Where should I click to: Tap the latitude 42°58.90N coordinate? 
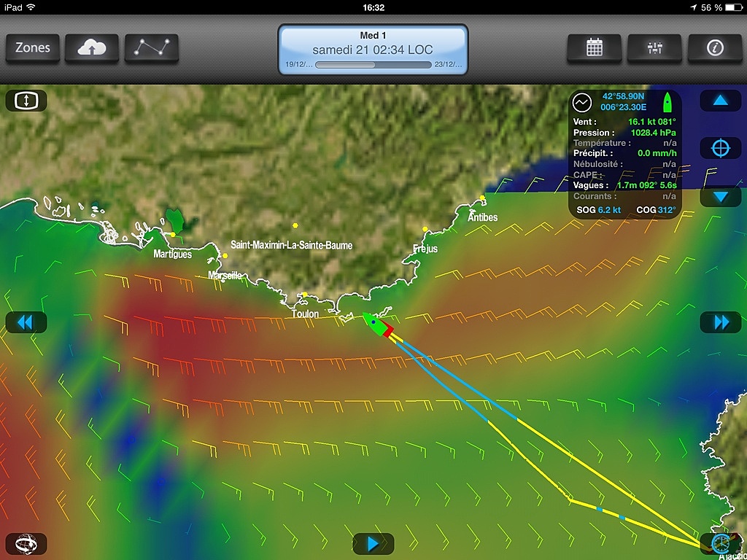point(623,96)
